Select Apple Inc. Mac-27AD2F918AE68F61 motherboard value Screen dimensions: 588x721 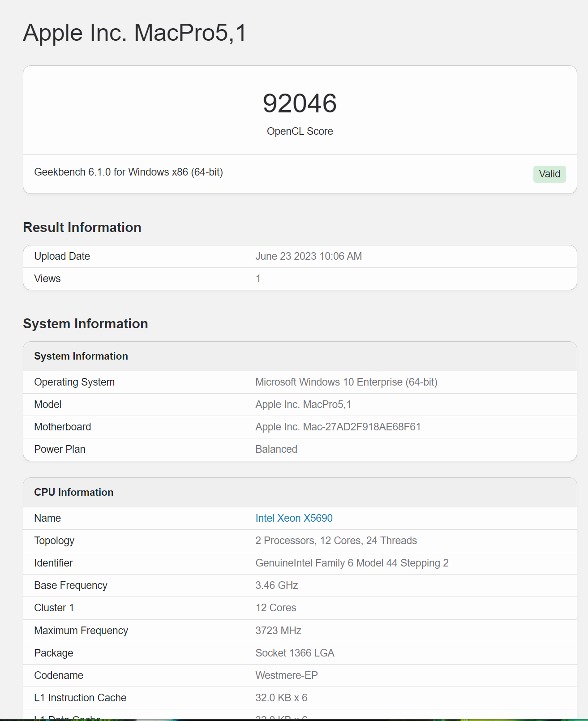coord(338,427)
